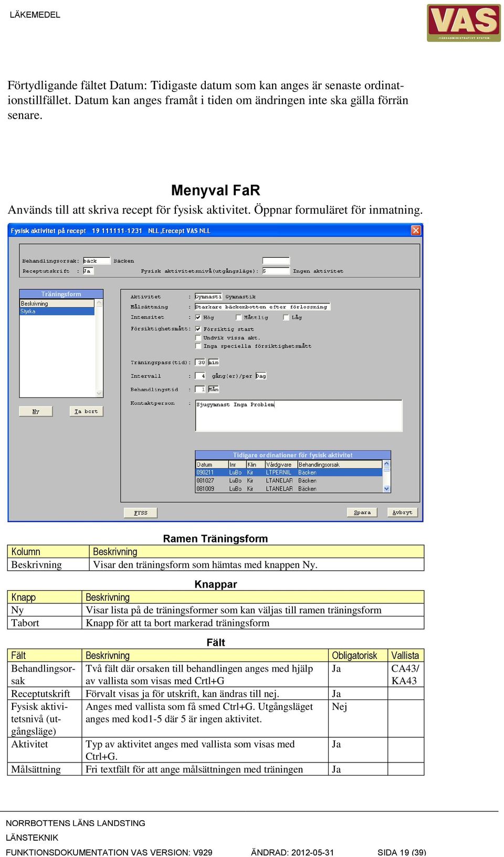Click the Träningspass unit field showing min

pos(214,362)
